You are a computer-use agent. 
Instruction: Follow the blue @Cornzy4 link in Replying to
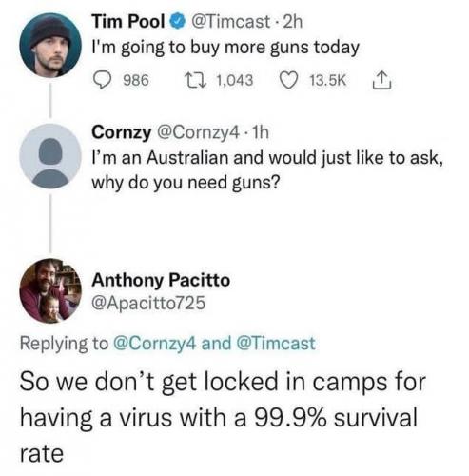tap(155, 344)
